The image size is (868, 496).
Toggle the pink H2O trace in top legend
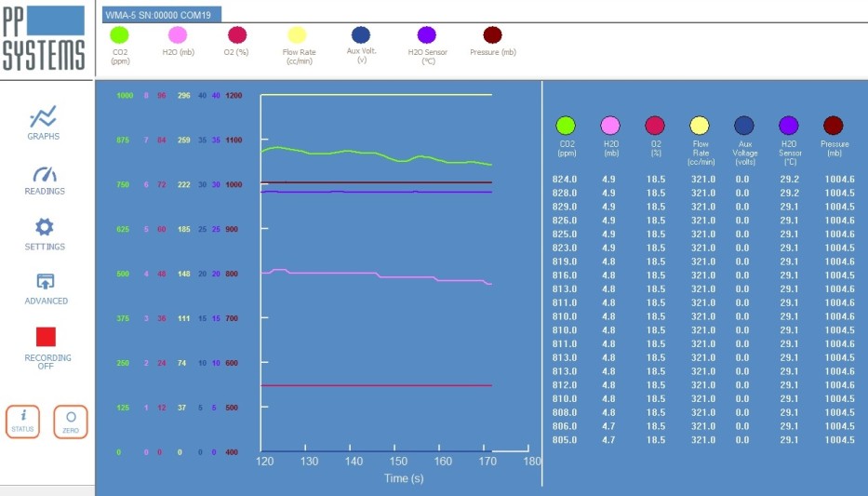tap(178, 34)
